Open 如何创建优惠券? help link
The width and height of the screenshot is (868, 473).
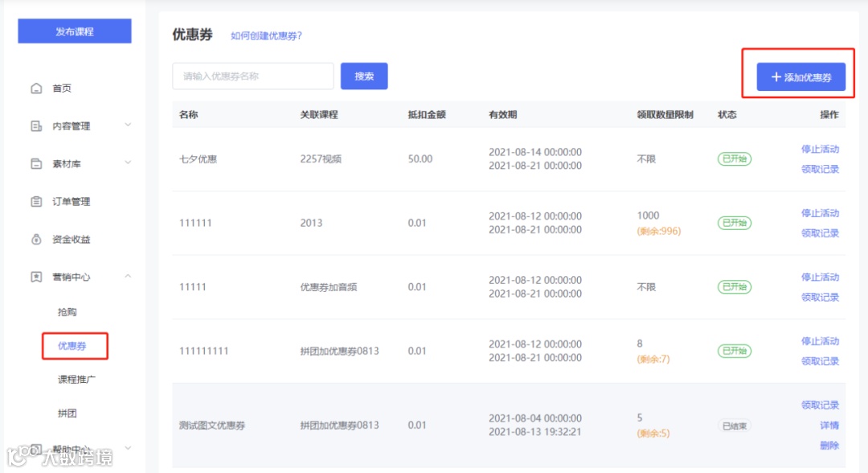pos(266,35)
